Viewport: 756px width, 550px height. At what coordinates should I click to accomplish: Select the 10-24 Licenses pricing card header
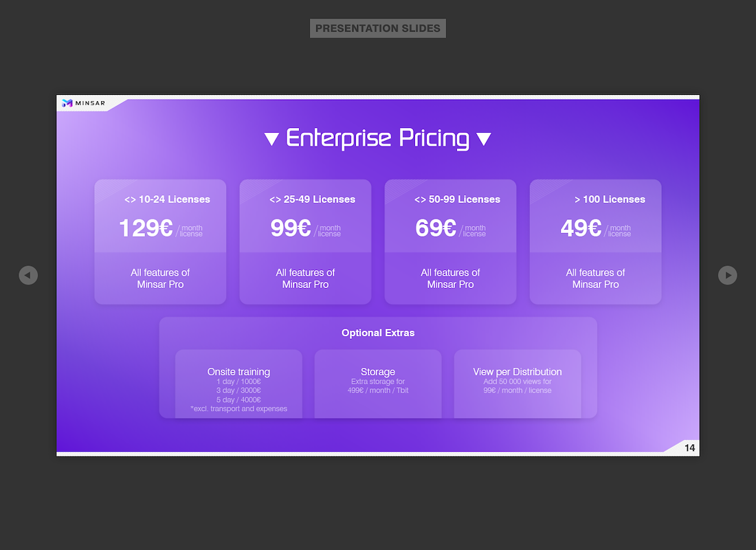[x=167, y=199]
